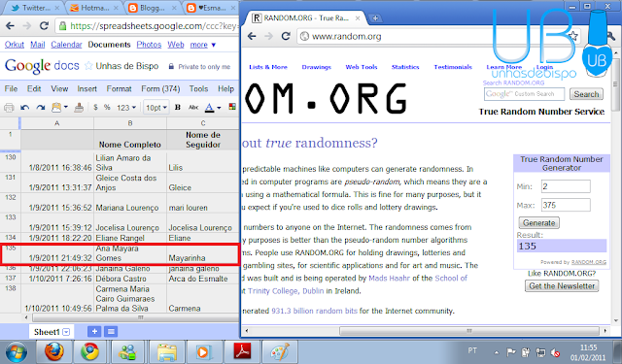Click the Get the Newsletter button

[562, 285]
